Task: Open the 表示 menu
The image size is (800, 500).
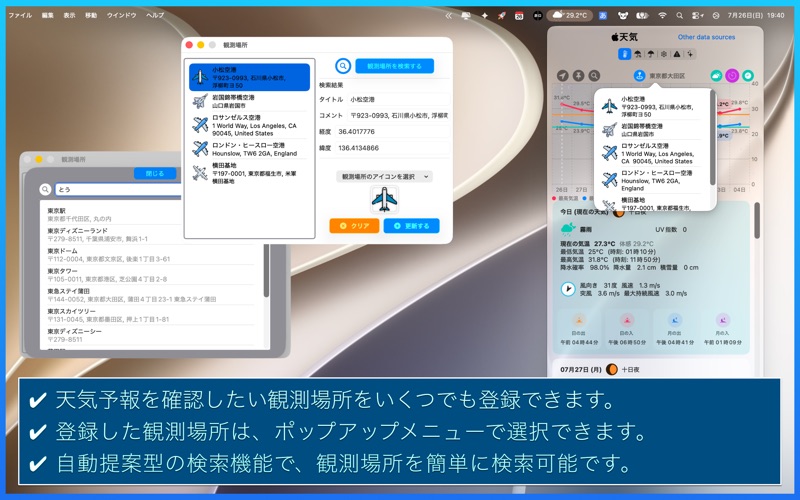Action: [69, 15]
